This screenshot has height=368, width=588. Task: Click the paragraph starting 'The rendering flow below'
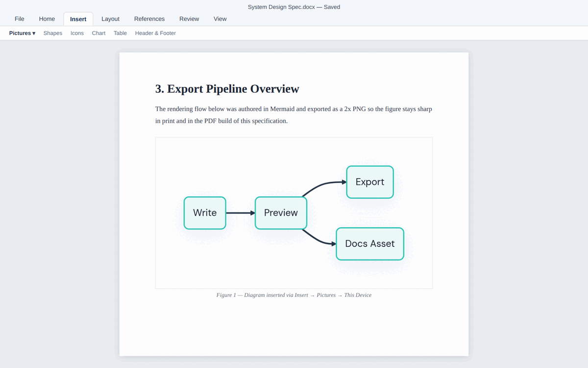tap(294, 115)
